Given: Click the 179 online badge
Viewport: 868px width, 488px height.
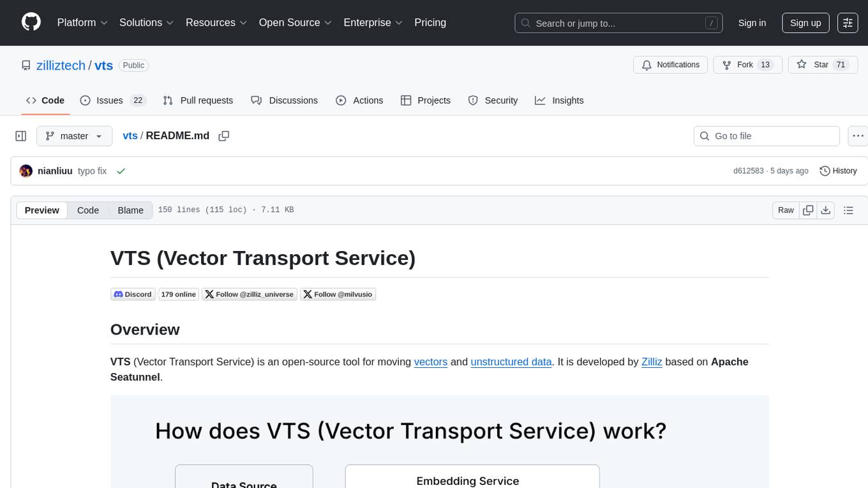Looking at the screenshot, I should (x=179, y=294).
